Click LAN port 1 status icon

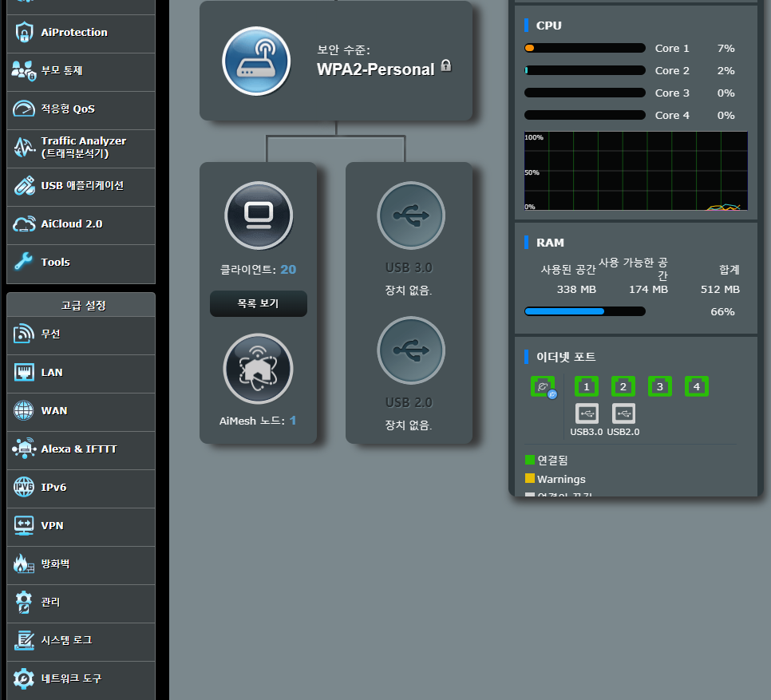(587, 386)
